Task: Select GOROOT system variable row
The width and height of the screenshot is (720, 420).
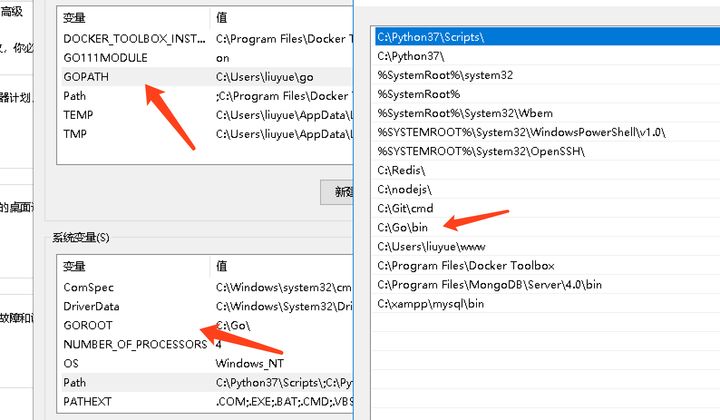Action: pyautogui.click(x=205, y=325)
